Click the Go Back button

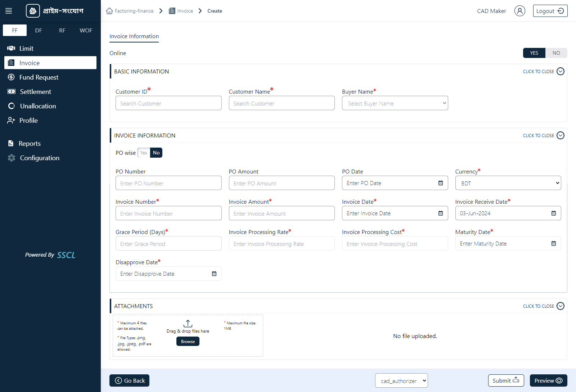[129, 380]
